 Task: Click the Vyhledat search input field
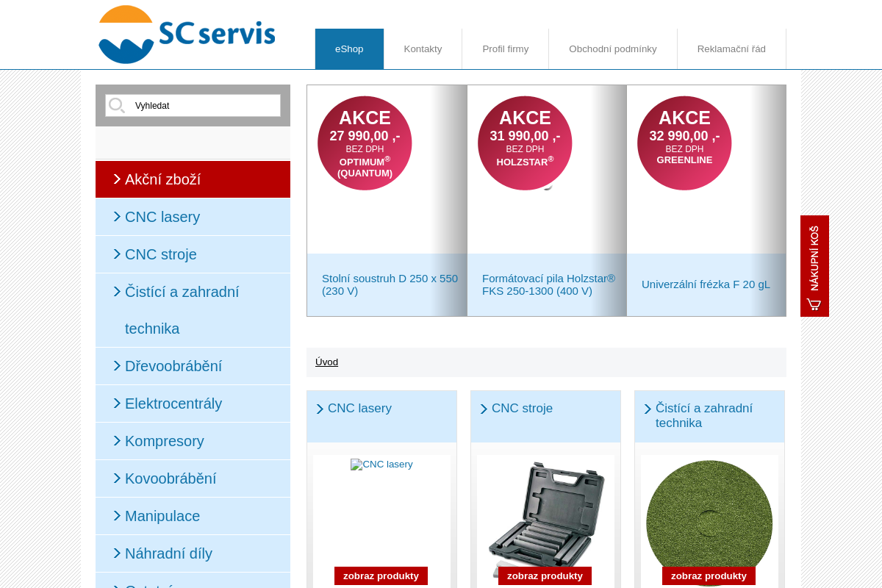193,105
